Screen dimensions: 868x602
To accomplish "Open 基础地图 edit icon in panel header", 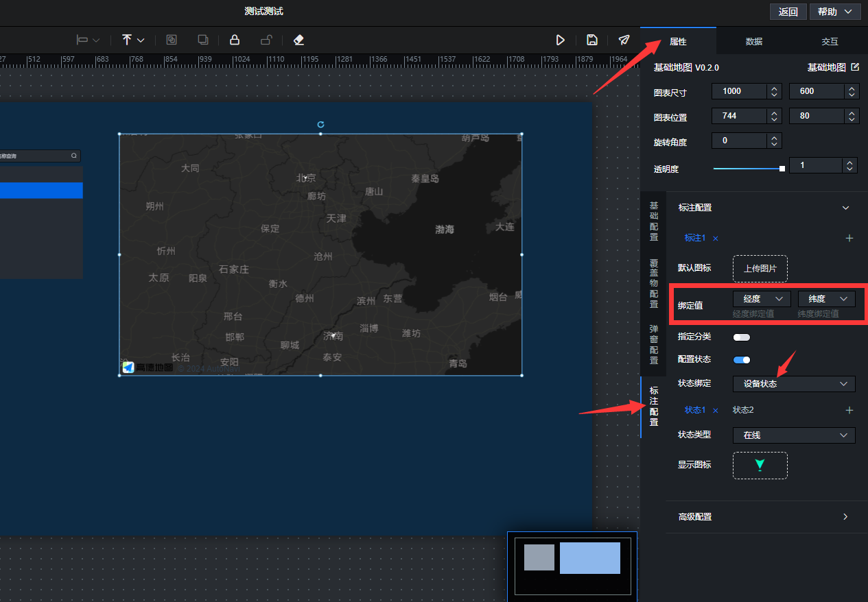I will [854, 67].
